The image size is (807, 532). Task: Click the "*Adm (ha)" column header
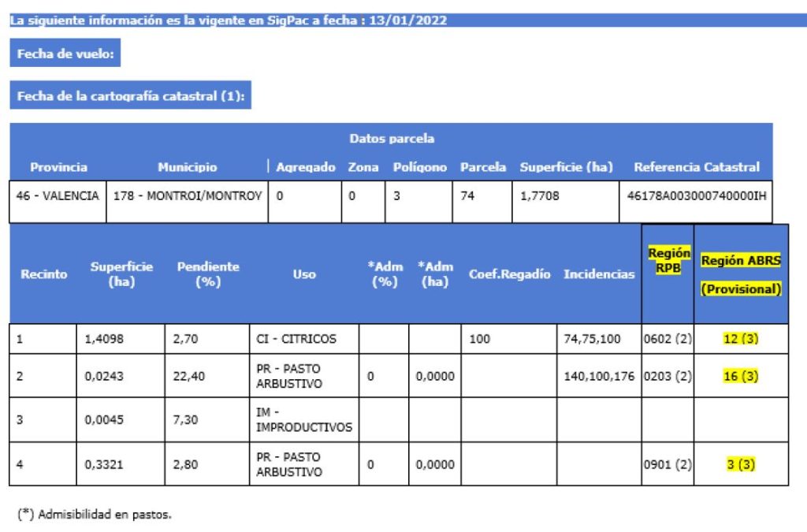click(x=435, y=274)
